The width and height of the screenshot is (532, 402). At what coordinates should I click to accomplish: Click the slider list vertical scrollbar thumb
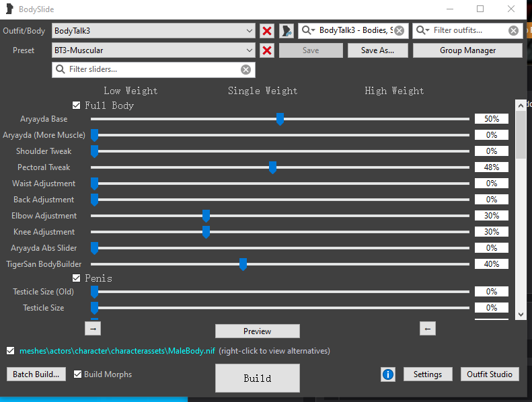click(521, 134)
